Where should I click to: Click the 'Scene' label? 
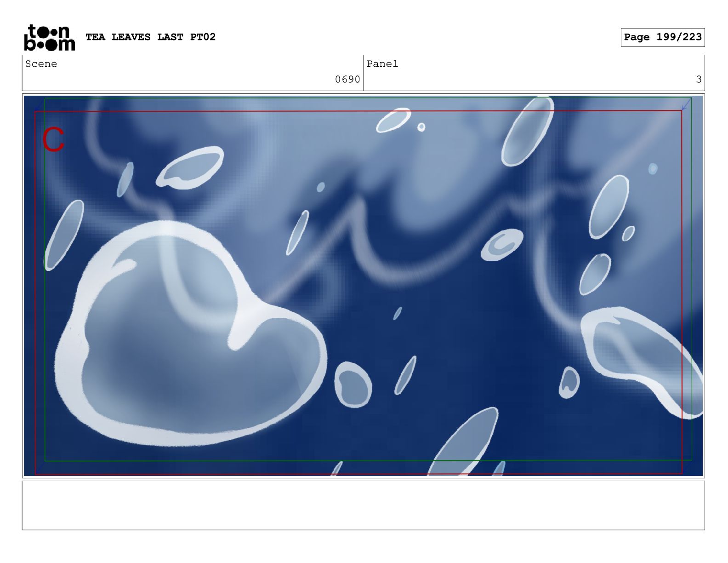[x=41, y=64]
